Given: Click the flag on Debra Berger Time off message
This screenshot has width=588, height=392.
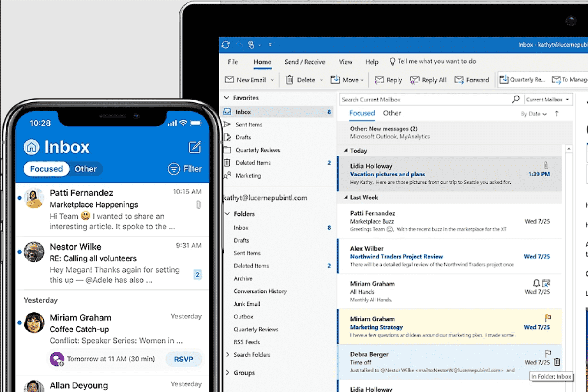Looking at the screenshot, I should coord(548,353).
